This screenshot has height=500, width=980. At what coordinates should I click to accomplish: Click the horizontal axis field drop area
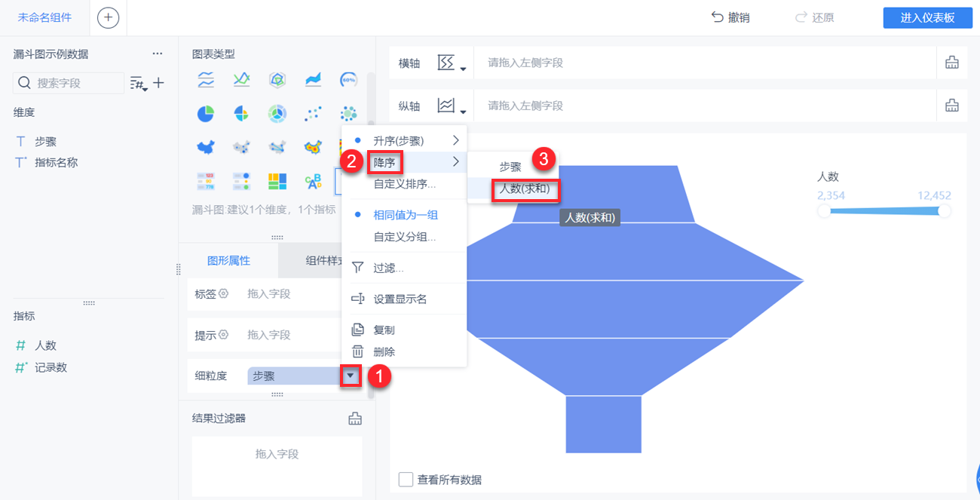pos(705,63)
